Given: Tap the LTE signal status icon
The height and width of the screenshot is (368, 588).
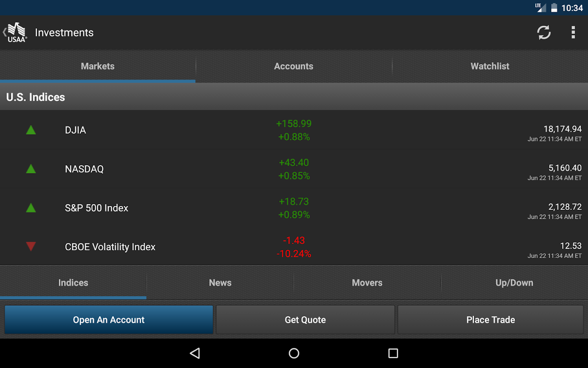Looking at the screenshot, I should click(541, 8).
